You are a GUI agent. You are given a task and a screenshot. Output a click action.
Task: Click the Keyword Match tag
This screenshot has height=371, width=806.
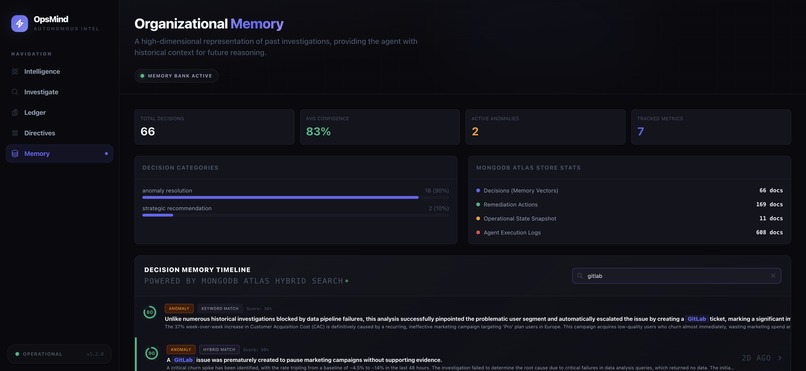coord(220,308)
